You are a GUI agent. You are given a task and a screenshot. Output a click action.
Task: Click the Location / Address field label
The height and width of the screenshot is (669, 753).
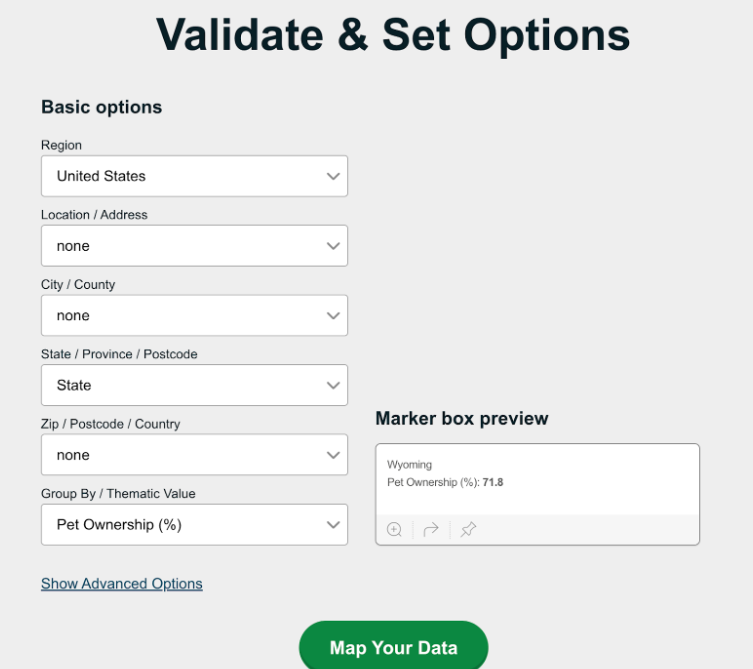pos(94,215)
